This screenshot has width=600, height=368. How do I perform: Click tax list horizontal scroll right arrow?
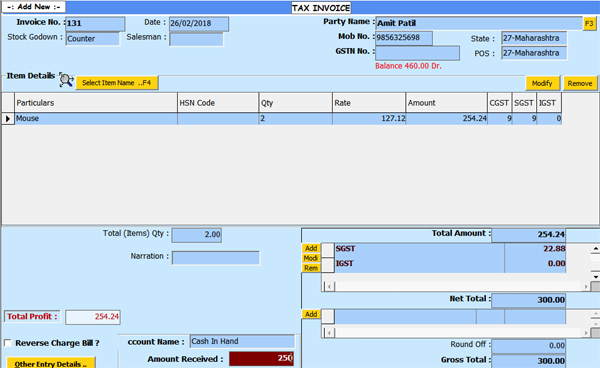[x=586, y=287]
